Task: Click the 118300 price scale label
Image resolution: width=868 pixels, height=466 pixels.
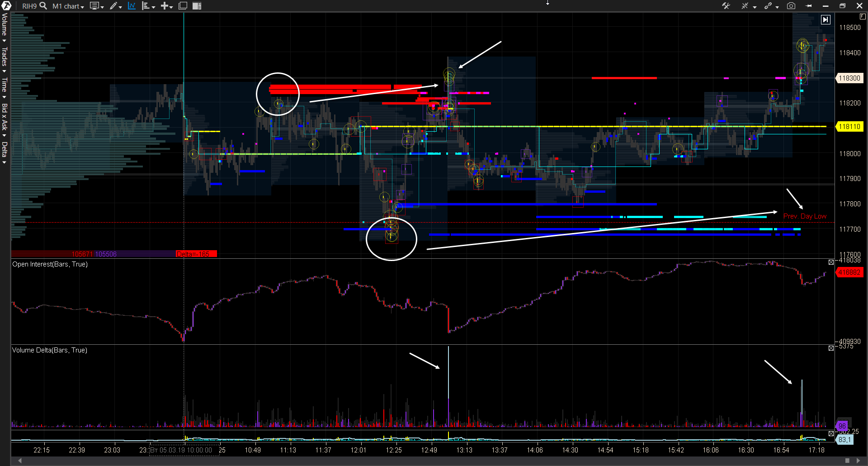Action: tap(849, 78)
